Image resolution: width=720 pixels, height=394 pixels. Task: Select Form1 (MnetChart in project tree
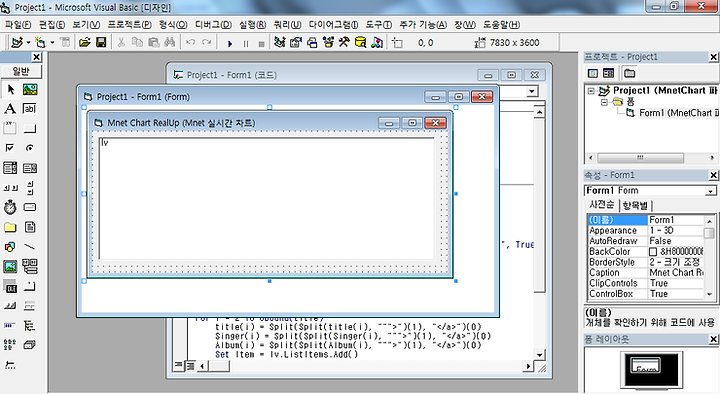pos(679,113)
